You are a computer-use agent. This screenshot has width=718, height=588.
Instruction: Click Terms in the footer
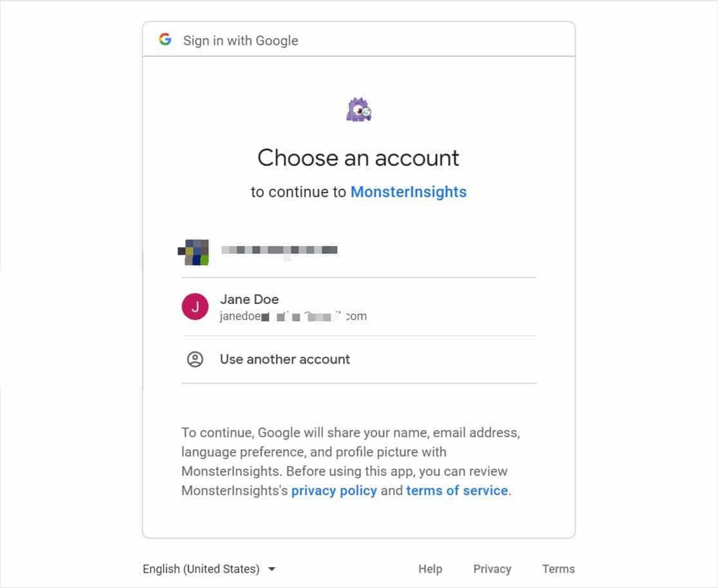559,569
